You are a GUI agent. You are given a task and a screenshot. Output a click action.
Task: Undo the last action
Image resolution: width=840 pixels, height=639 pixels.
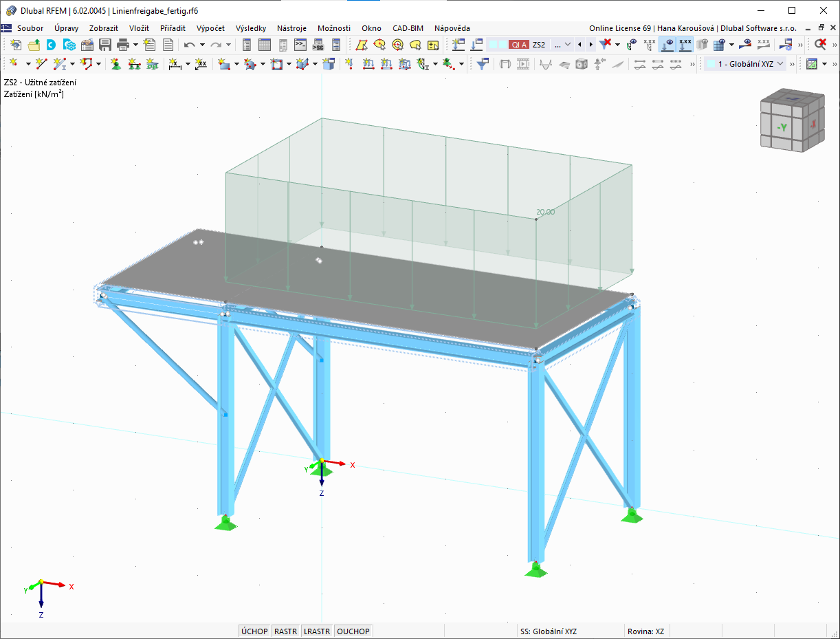pos(189,45)
